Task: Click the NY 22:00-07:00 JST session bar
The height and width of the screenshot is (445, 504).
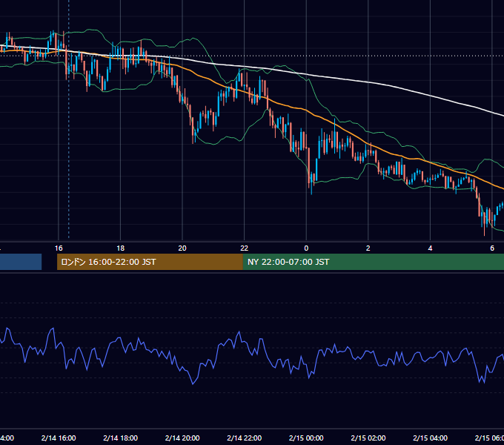Action: pos(373,262)
